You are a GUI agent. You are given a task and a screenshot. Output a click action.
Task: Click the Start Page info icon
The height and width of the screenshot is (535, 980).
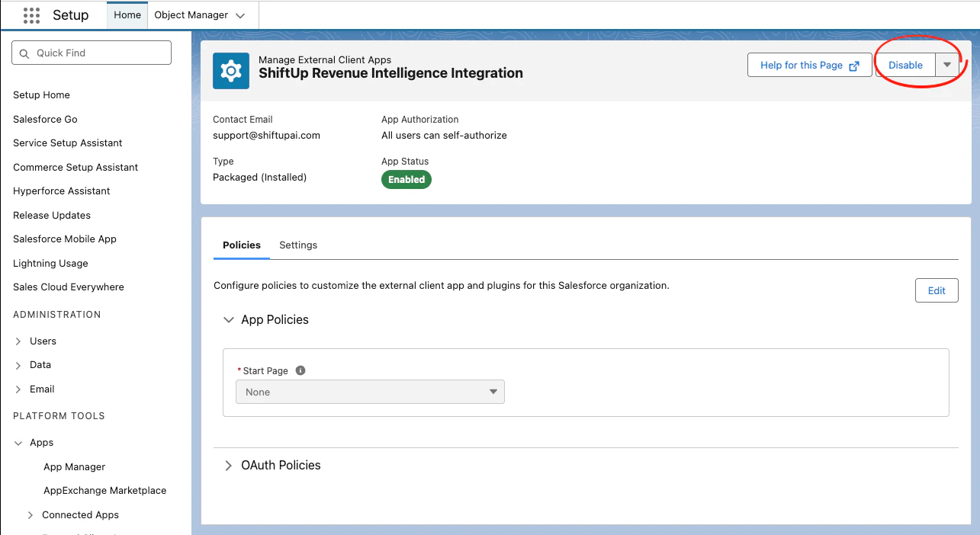[300, 370]
